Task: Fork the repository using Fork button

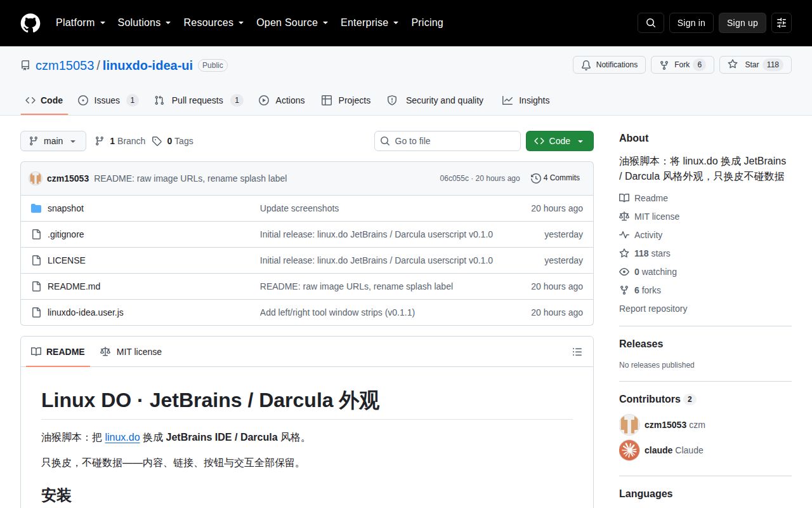Action: pyautogui.click(x=683, y=65)
